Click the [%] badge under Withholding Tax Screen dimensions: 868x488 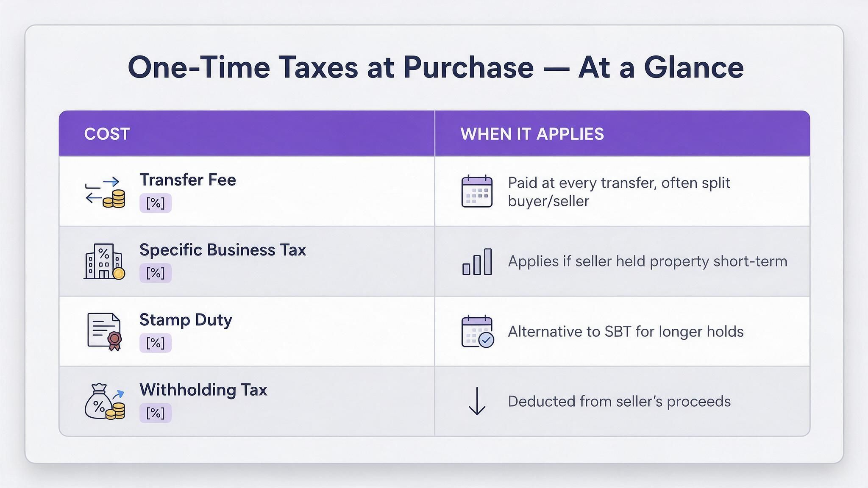click(156, 413)
